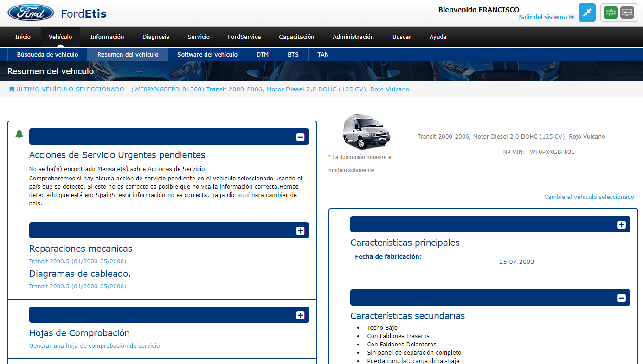Click the VIN value WF0PXXGBFP3L
The image size is (643, 364).
click(x=552, y=152)
